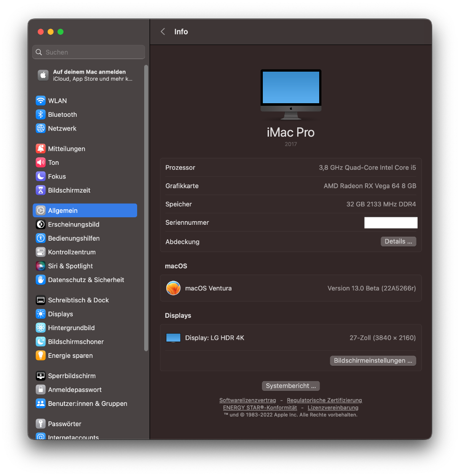459x476 pixels.
Task: Open Bildschirmschoner icon
Action: pyautogui.click(x=41, y=342)
